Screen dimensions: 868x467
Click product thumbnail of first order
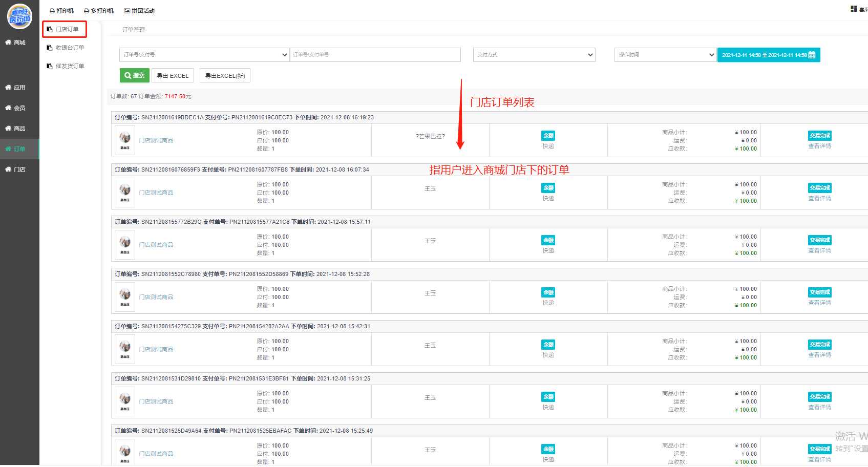pyautogui.click(x=125, y=140)
